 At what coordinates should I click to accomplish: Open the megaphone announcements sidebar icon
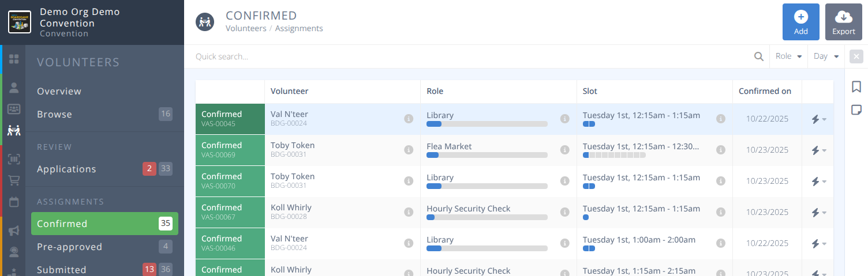[x=14, y=230]
